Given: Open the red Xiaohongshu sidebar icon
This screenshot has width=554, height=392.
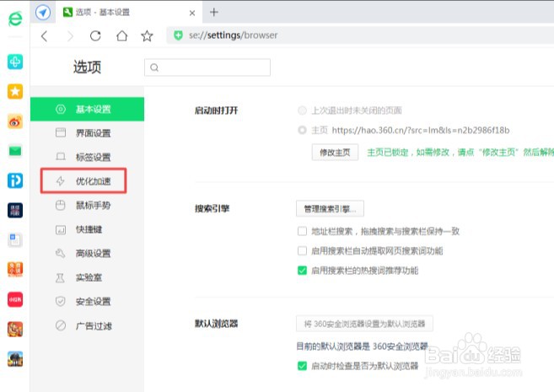Looking at the screenshot, I should (x=15, y=299).
